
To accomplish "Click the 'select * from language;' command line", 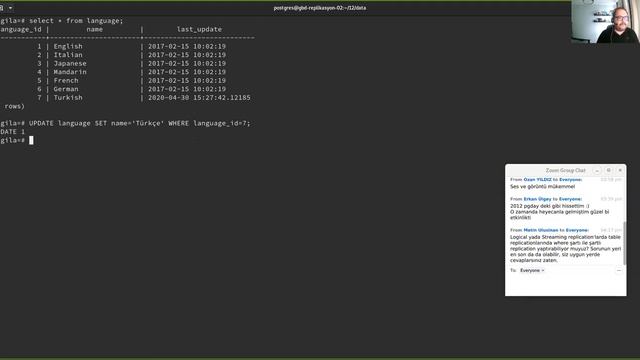I will click(x=76, y=20).
